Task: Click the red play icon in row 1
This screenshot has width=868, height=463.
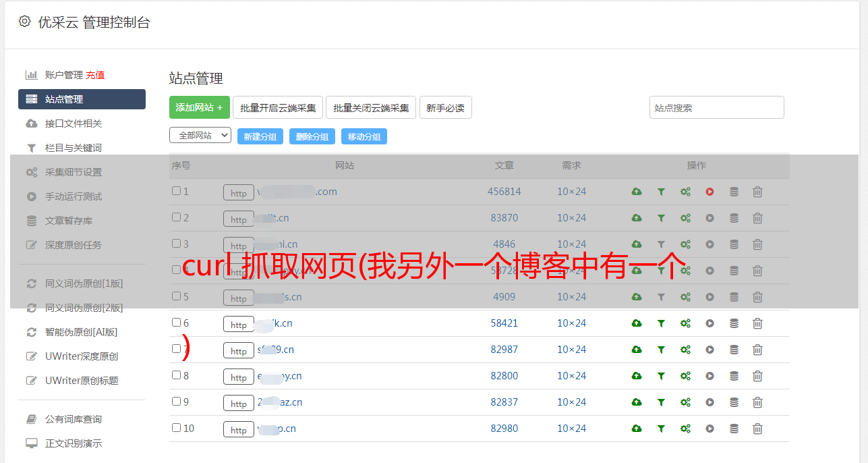Action: point(710,192)
